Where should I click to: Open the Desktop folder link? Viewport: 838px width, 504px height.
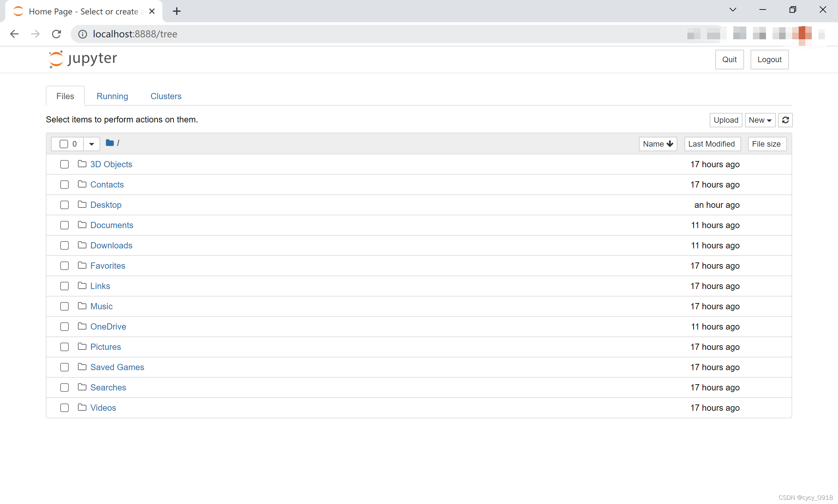click(106, 205)
